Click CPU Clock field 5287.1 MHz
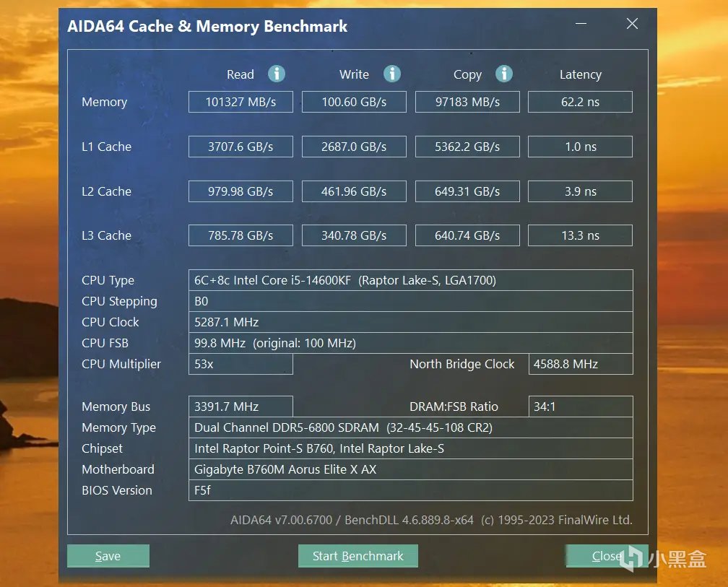Viewport: 728px width, 587px height. click(x=411, y=322)
